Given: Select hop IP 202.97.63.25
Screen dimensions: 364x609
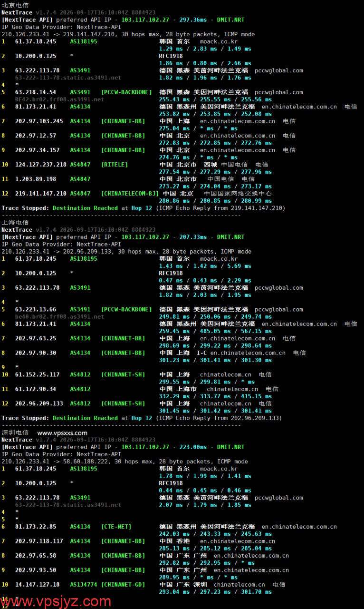Looking at the screenshot, I should point(36,338).
